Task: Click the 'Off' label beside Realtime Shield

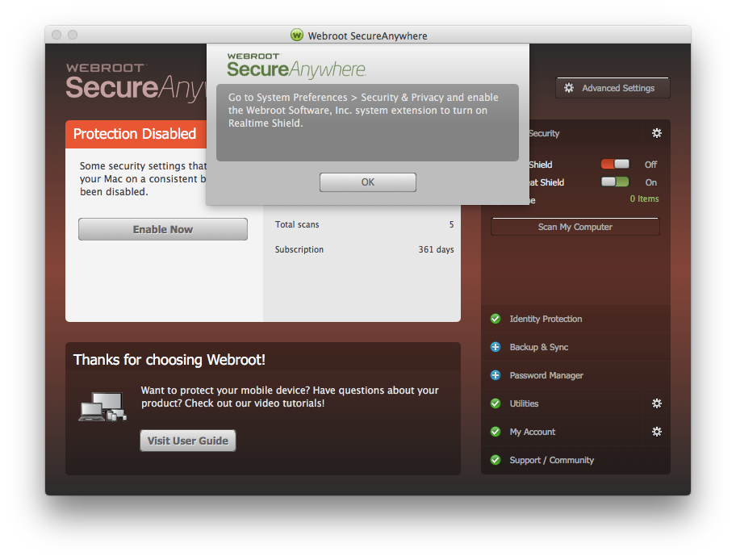Action: pyautogui.click(x=650, y=165)
